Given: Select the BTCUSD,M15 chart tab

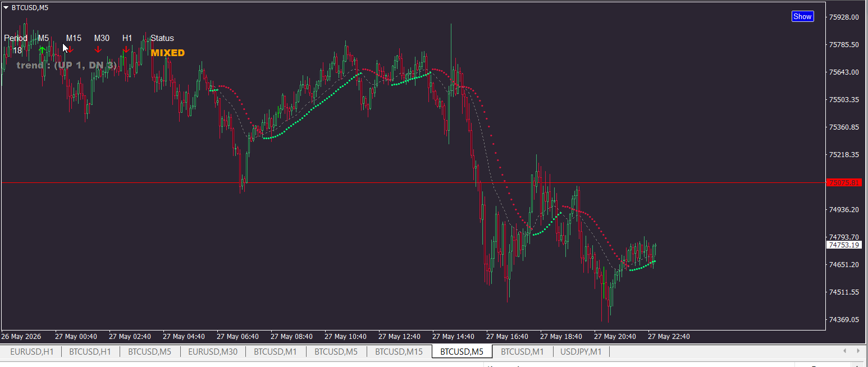Looking at the screenshot, I should click(x=399, y=352).
